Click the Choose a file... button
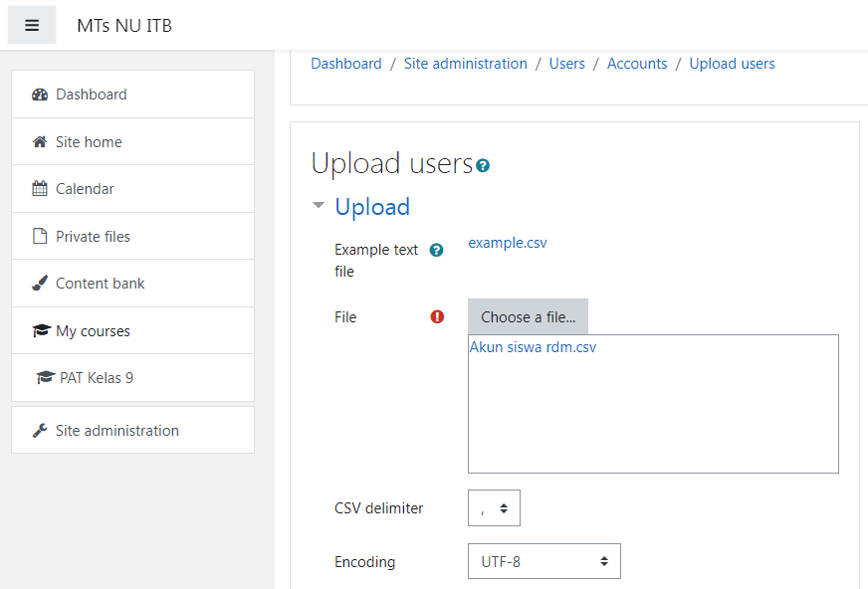 click(529, 317)
